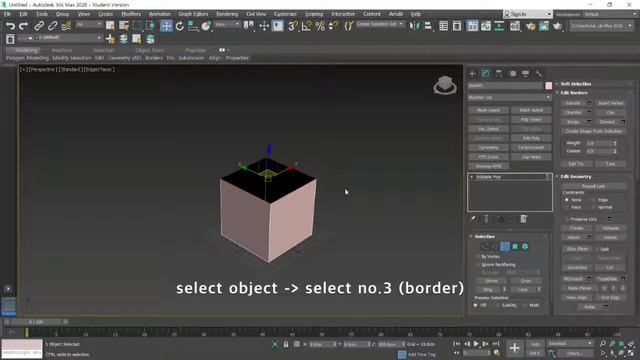Activate the Select and Move tool
This screenshot has width=640, height=360.
pos(166,26)
